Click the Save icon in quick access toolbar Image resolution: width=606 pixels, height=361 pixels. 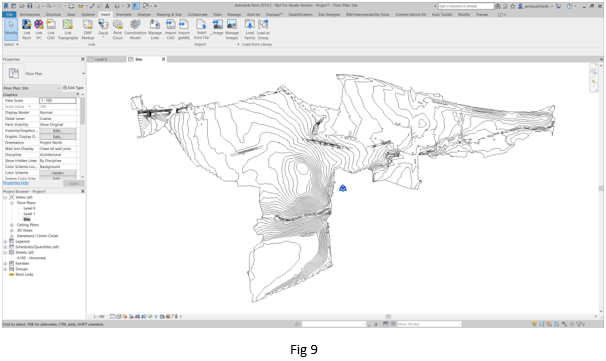pyautogui.click(x=30, y=6)
